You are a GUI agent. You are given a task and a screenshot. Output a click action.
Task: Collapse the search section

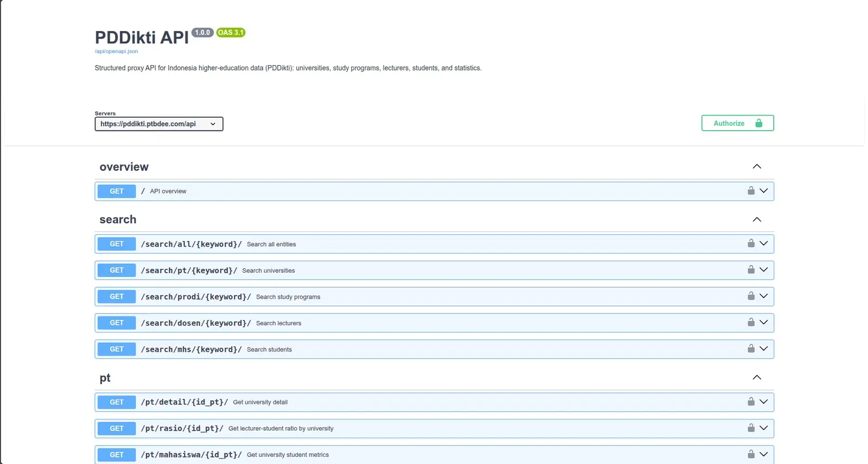point(757,220)
